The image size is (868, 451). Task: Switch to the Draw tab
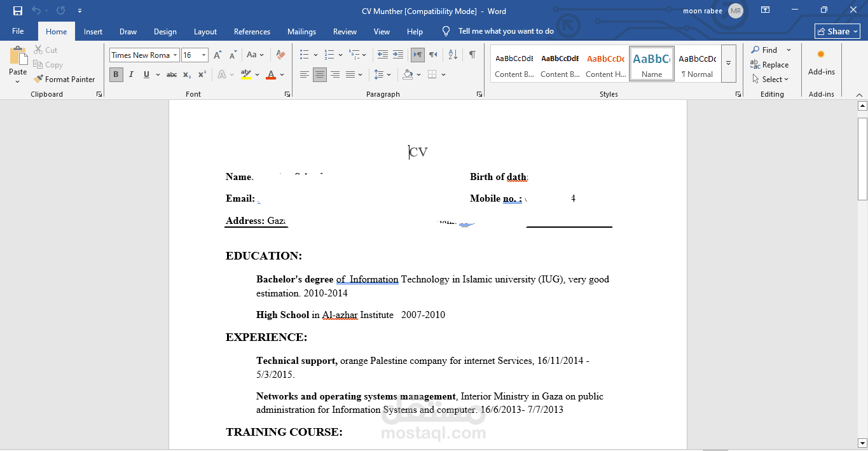(128, 31)
